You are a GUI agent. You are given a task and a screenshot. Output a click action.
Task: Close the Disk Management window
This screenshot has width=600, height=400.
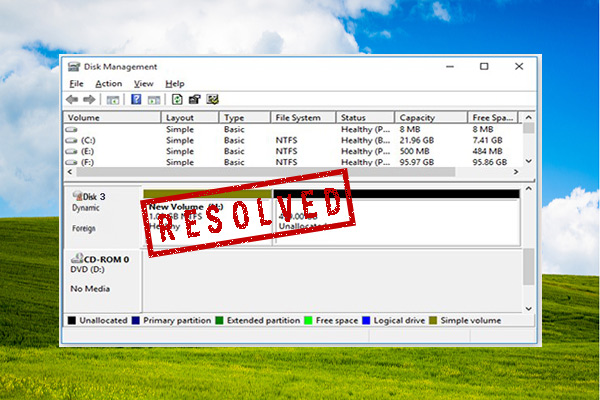click(519, 67)
